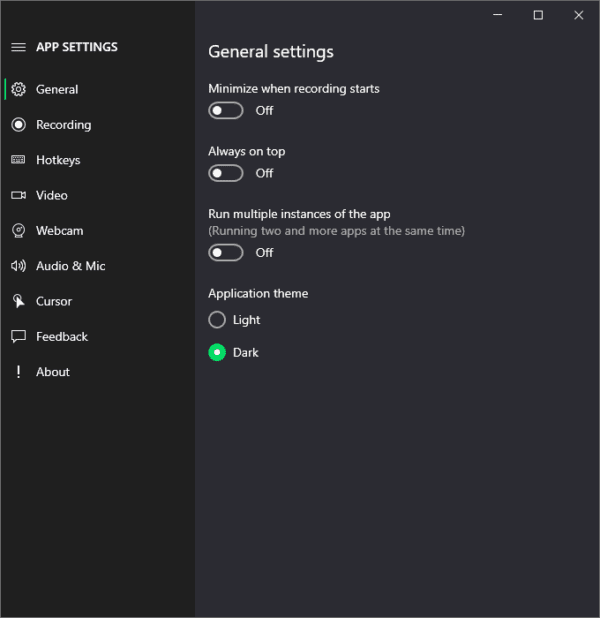Click the Hotkeys keyboard icon
The height and width of the screenshot is (618, 600).
[x=18, y=160]
